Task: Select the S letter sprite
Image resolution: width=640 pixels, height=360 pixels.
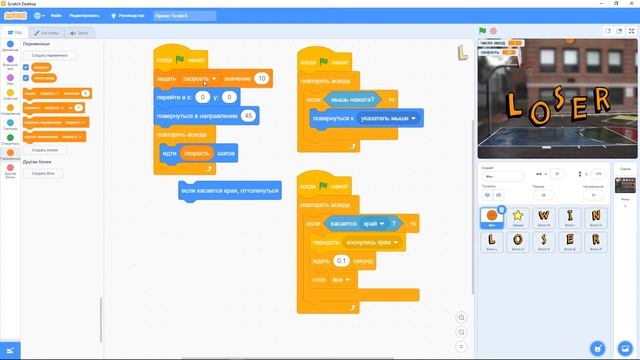Action: click(x=544, y=242)
